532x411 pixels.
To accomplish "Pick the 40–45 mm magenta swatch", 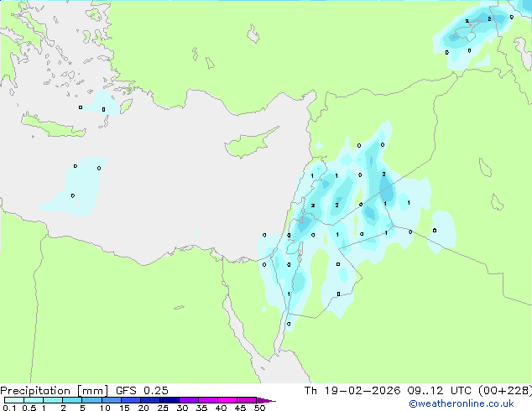I will [227, 400].
